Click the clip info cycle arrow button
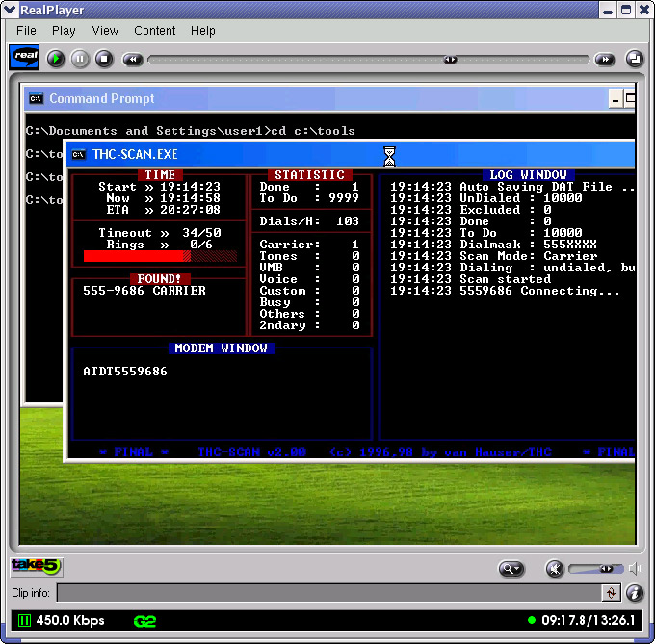655x644 pixels. [610, 593]
